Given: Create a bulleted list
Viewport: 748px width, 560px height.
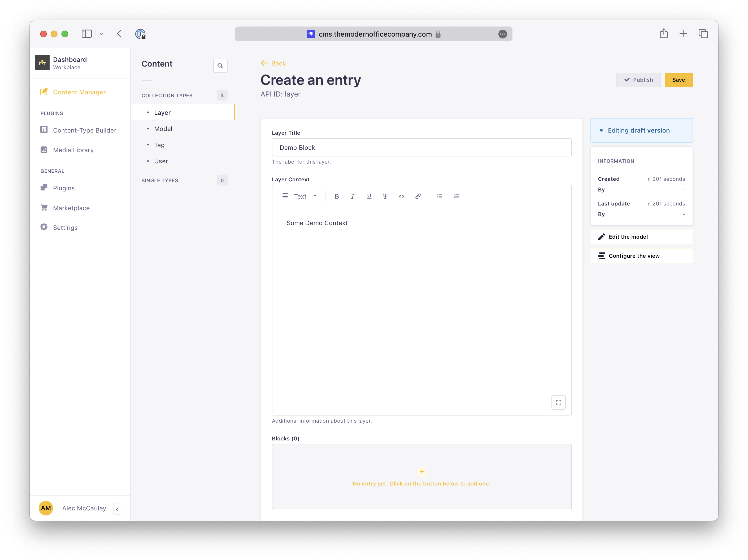Looking at the screenshot, I should [x=440, y=196].
